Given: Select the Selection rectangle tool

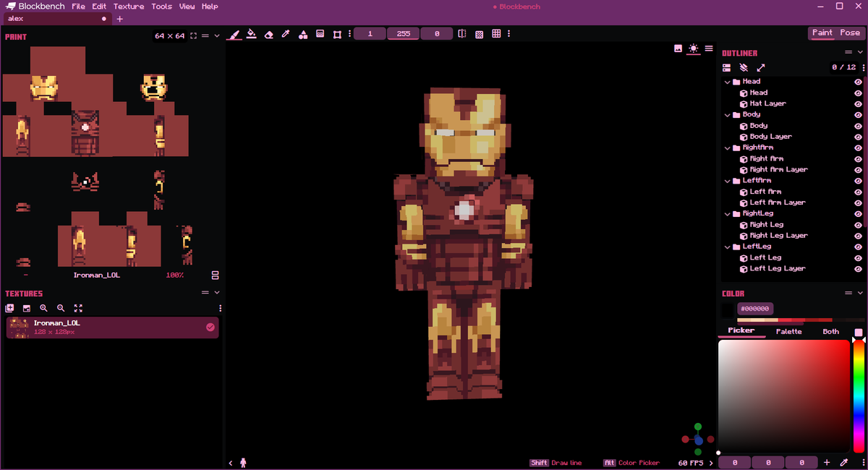Looking at the screenshot, I should [337, 34].
